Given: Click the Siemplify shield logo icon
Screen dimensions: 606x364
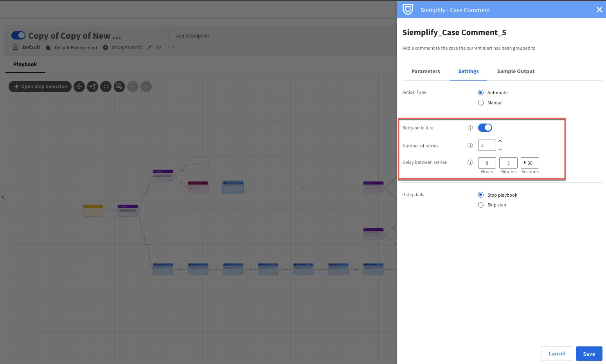Looking at the screenshot, I should click(x=408, y=9).
